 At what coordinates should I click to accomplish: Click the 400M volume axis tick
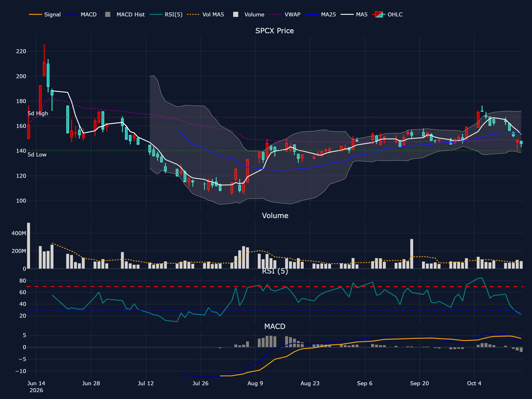click(x=19, y=233)
